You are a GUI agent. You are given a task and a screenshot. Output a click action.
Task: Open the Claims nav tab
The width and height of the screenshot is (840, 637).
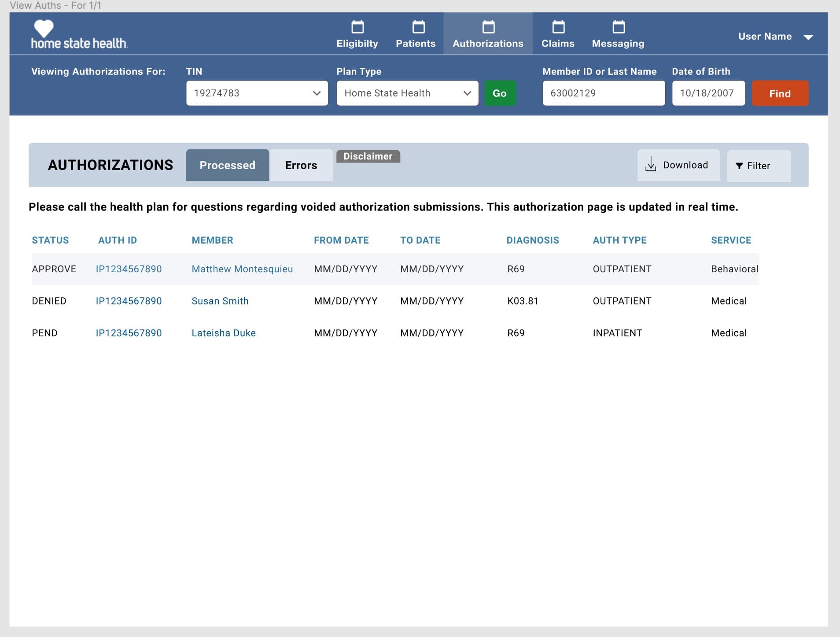[x=558, y=34]
